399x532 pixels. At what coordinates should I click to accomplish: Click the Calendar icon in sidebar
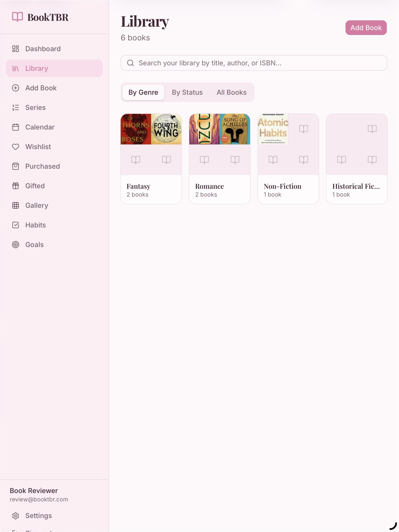15,127
